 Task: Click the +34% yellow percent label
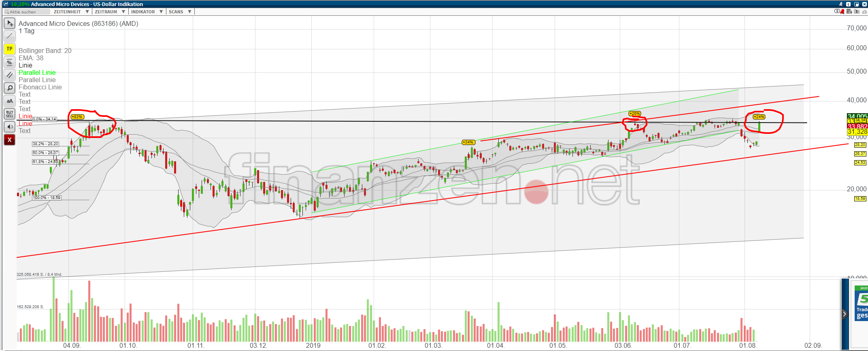(468, 142)
